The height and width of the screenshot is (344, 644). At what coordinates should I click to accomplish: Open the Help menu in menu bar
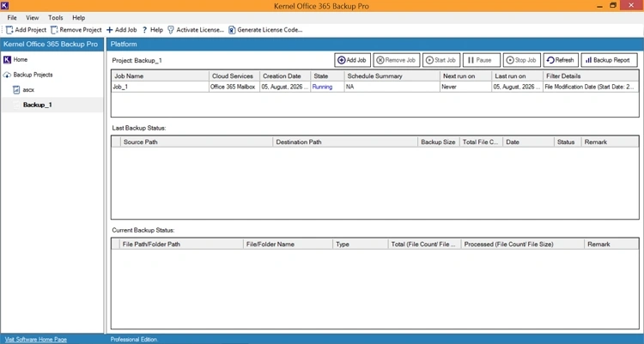(x=78, y=18)
